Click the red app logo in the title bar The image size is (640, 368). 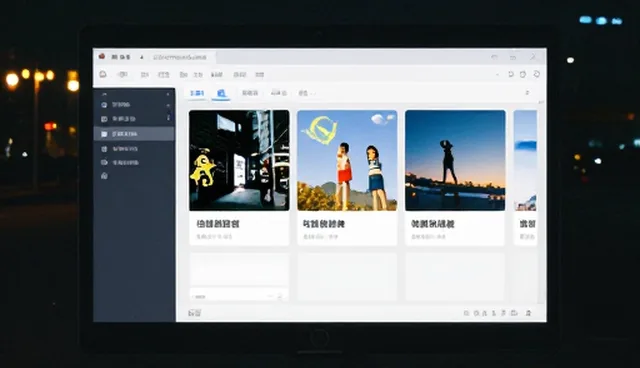click(x=102, y=56)
